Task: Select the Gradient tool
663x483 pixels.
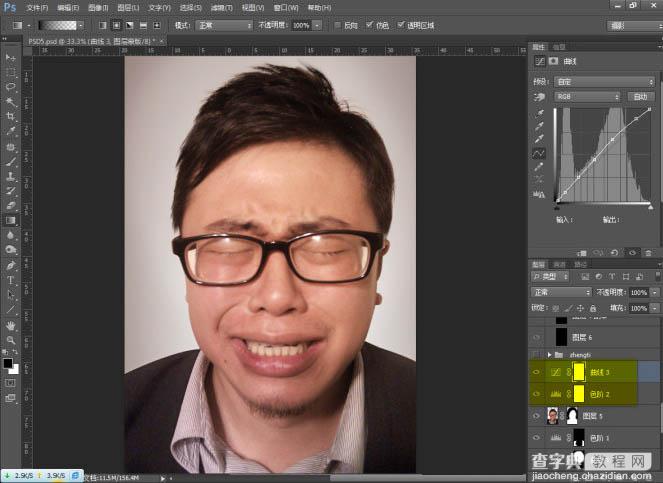Action: tap(11, 220)
